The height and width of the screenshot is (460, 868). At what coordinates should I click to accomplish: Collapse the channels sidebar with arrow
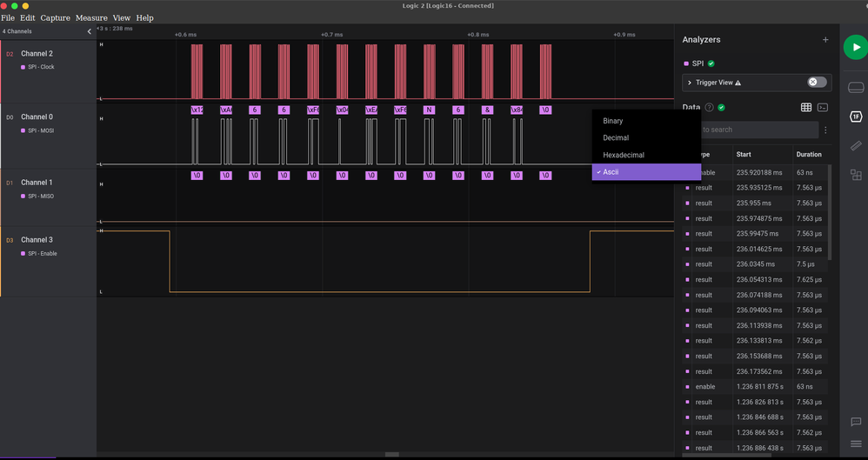point(89,31)
